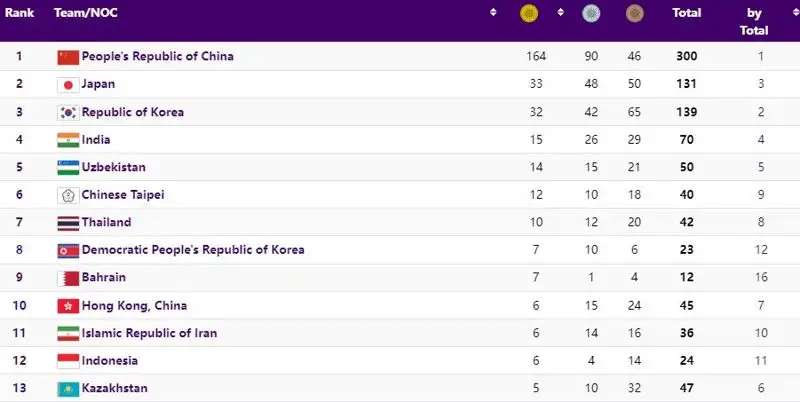The image size is (800, 402).
Task: Click the Japan flag icon
Action: click(x=68, y=85)
